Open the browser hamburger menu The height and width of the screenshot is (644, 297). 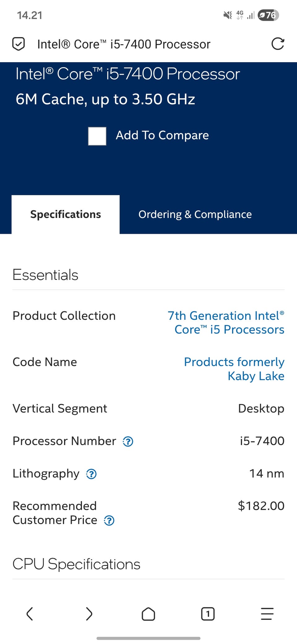pyautogui.click(x=267, y=614)
